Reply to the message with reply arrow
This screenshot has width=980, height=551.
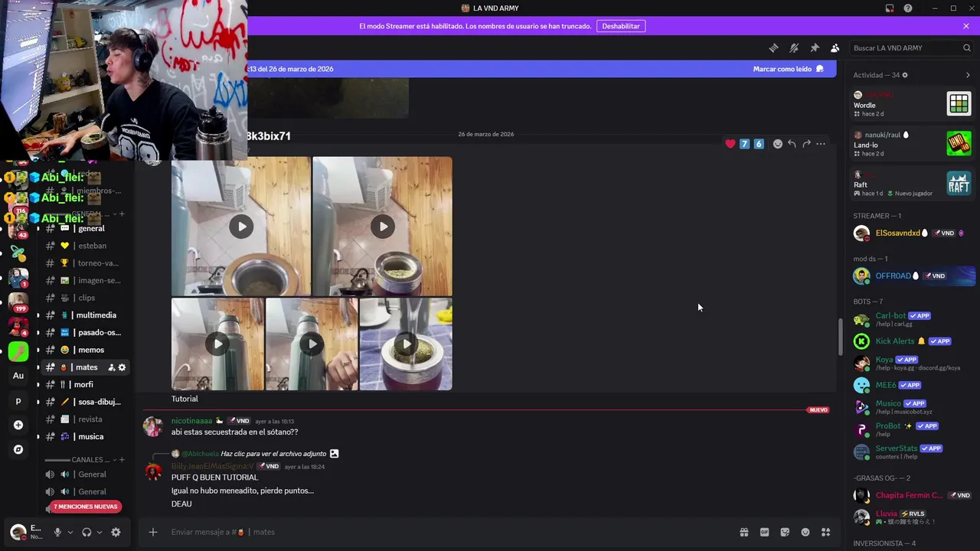pyautogui.click(x=792, y=144)
